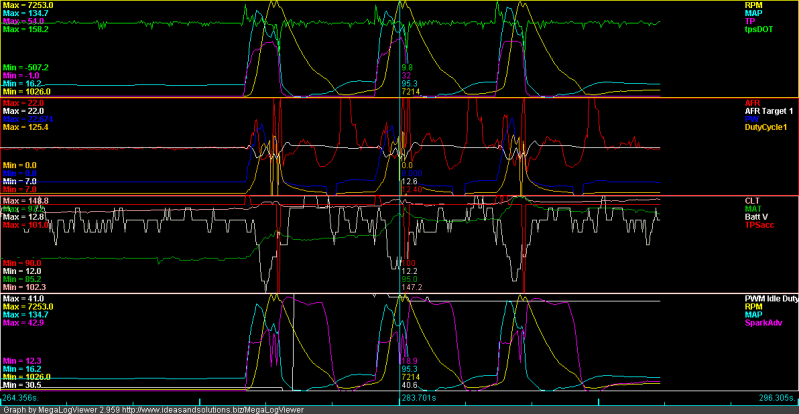The height and width of the screenshot is (414, 799).
Task: Click the cursor value 95.0
Action: click(409, 279)
